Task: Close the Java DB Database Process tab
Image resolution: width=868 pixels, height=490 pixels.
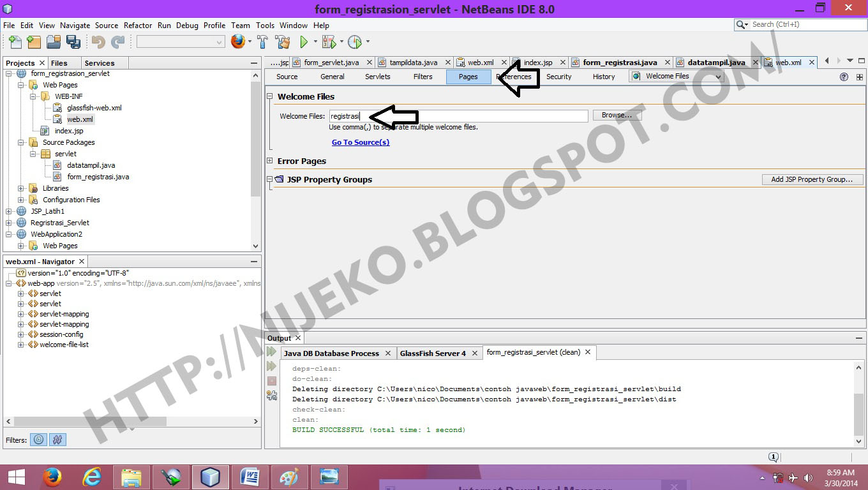Action: click(x=387, y=353)
